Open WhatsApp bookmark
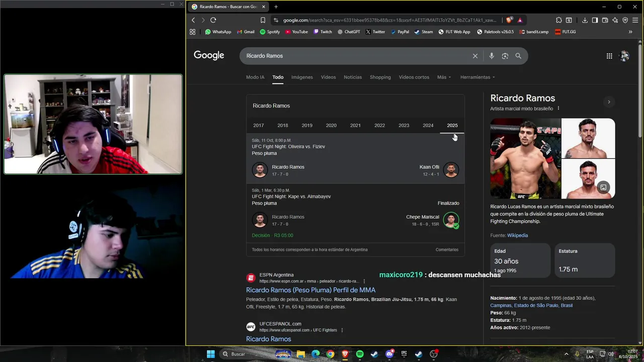Screen dimensions: 644x362 tap(218, 32)
